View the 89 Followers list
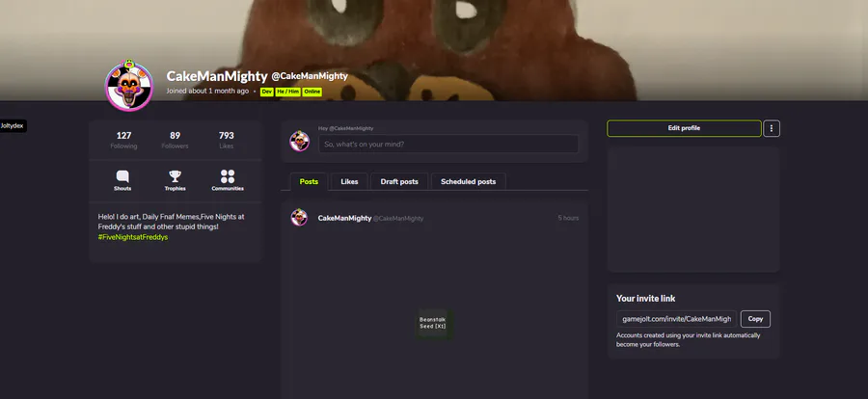Image resolution: width=868 pixels, height=399 pixels. click(x=175, y=140)
